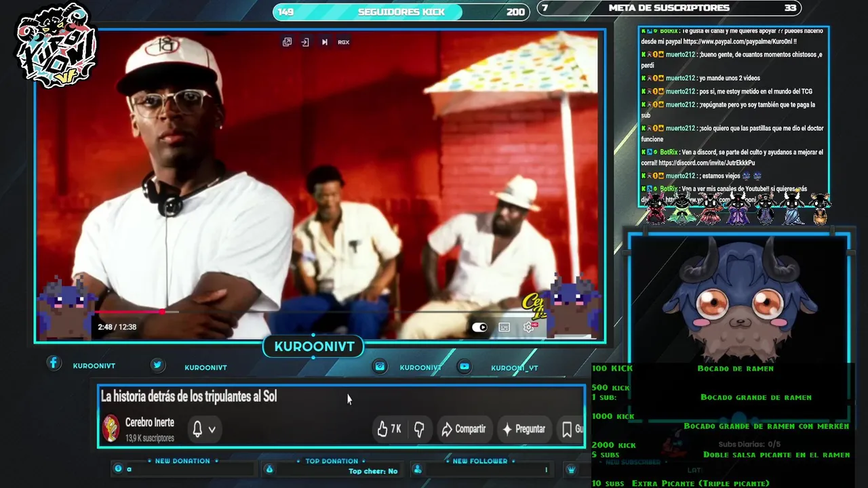Click '10 subs Extra Picante' goal line
The width and height of the screenshot is (868, 488).
681,483
